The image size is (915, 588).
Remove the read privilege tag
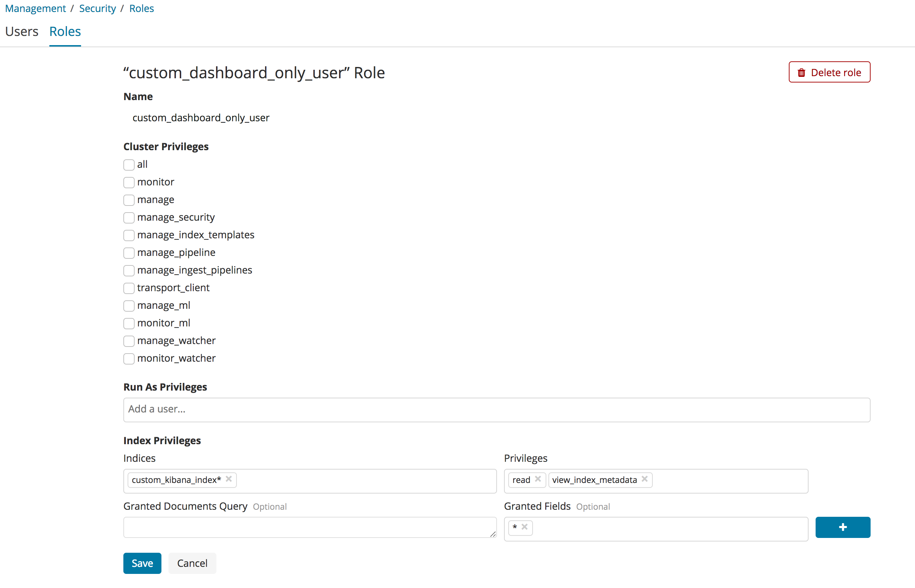pyautogui.click(x=538, y=479)
